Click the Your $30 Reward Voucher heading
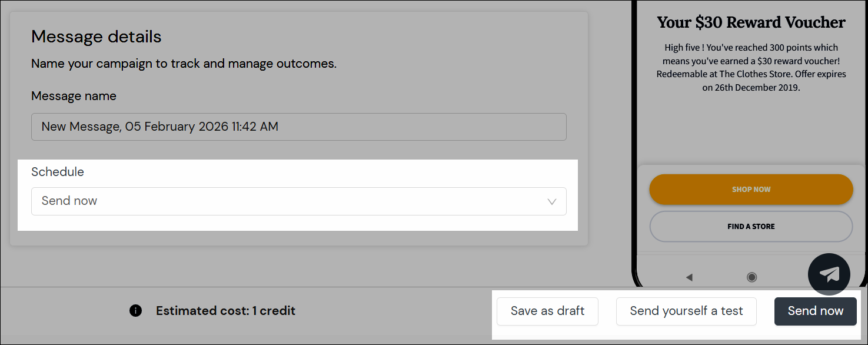This screenshot has width=868, height=345. point(751,22)
